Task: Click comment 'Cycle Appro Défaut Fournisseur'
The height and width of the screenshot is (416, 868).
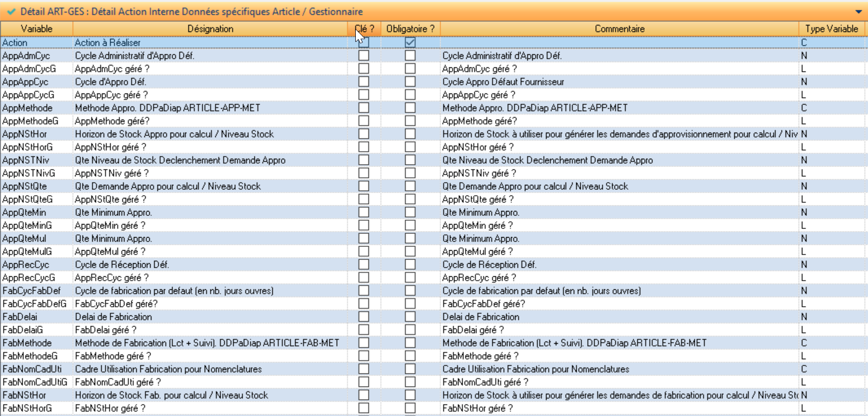Action: coord(503,82)
